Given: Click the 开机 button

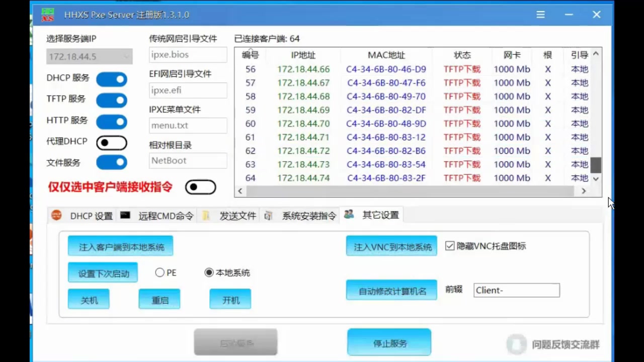Looking at the screenshot, I should tap(230, 300).
